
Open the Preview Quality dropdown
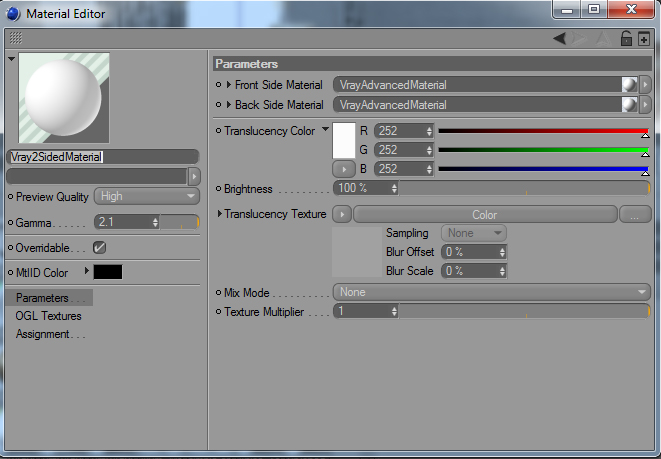147,196
